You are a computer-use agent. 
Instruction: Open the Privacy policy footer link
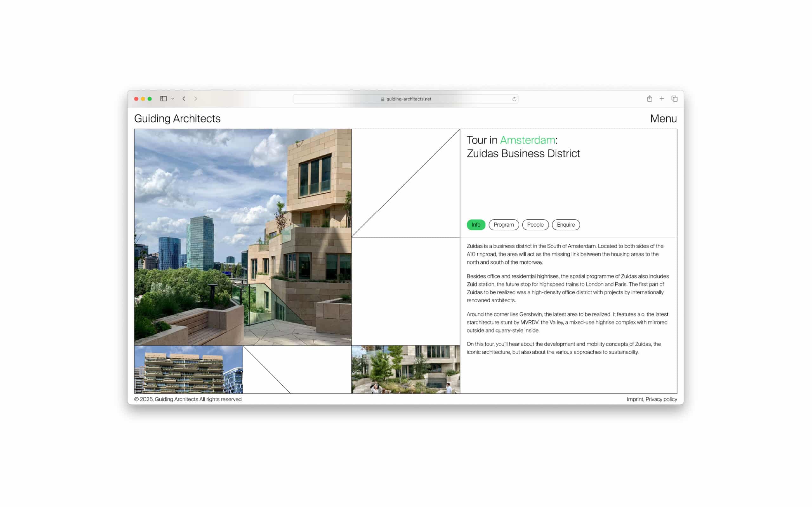pos(661,399)
